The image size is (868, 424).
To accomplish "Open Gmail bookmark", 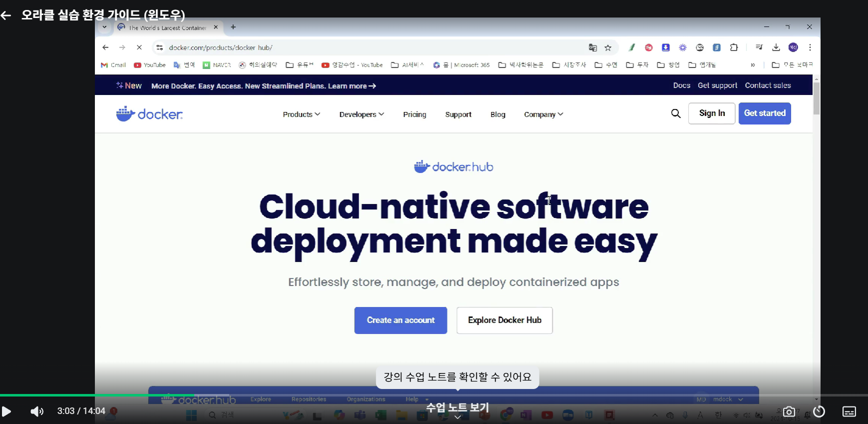I will point(113,65).
